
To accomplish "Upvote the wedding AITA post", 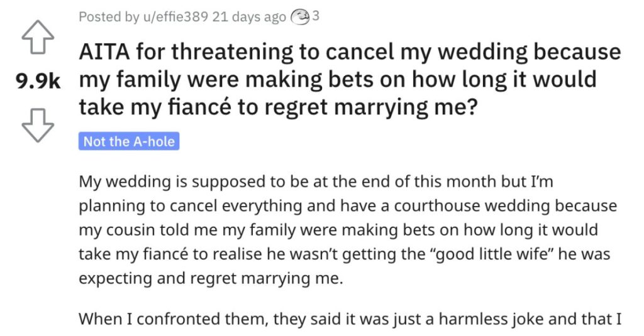I will tap(38, 36).
